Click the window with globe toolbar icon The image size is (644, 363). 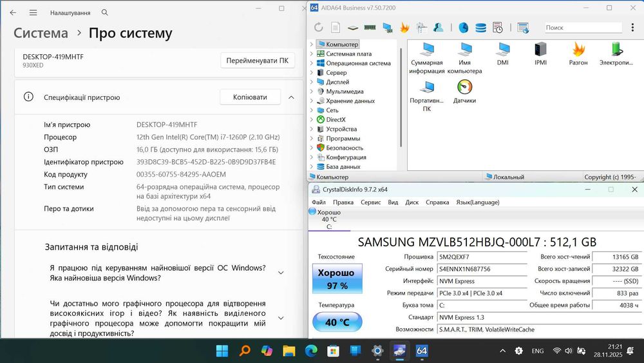click(523, 28)
